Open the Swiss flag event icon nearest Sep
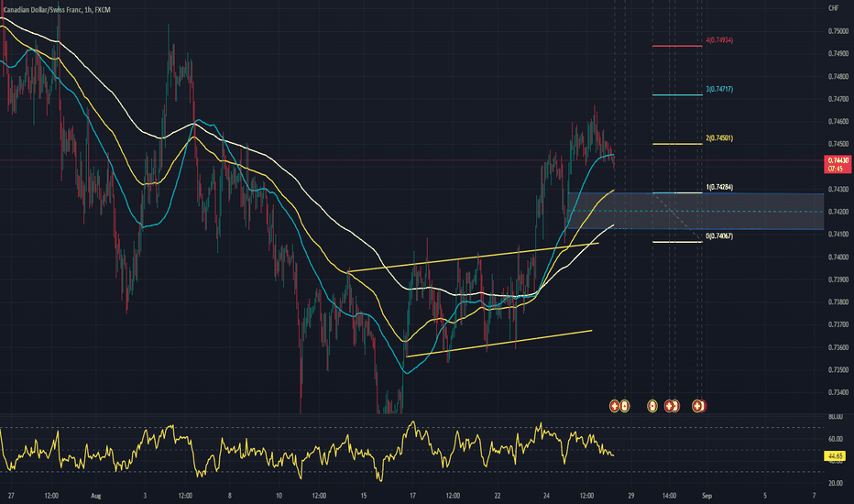Screen dimensions: 854x504 [696, 406]
